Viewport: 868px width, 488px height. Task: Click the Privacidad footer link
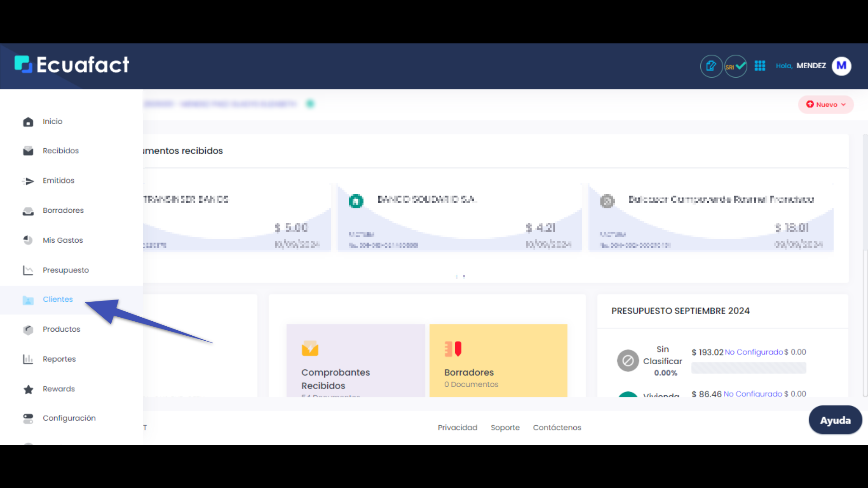458,427
